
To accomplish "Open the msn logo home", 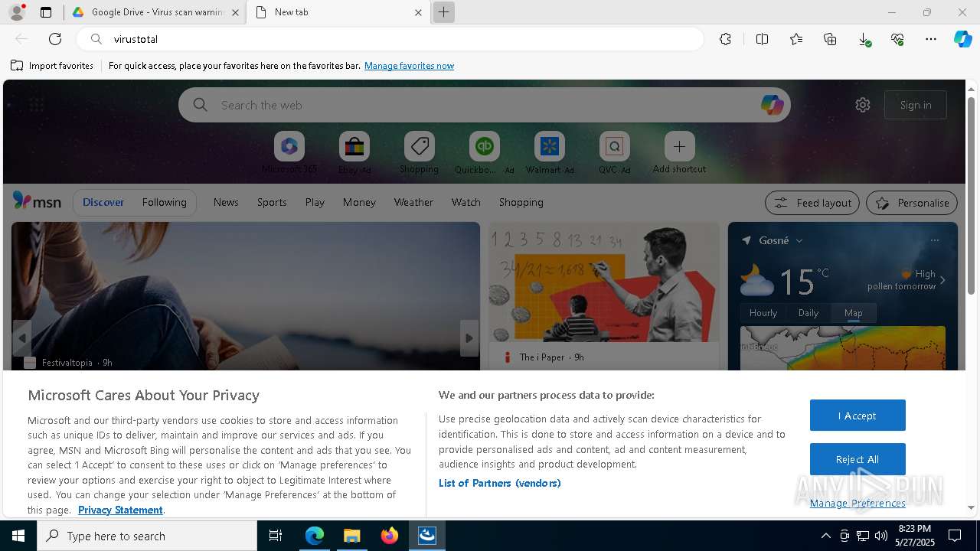I will (x=37, y=201).
